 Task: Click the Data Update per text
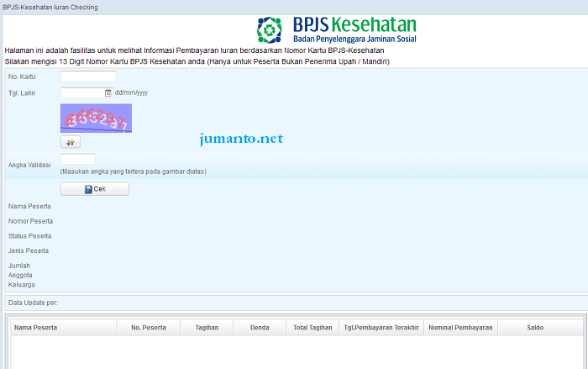33,303
